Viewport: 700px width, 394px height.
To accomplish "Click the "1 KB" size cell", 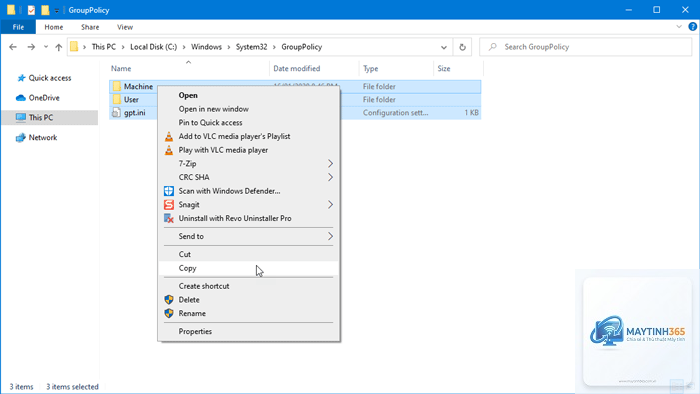I will coord(471,112).
